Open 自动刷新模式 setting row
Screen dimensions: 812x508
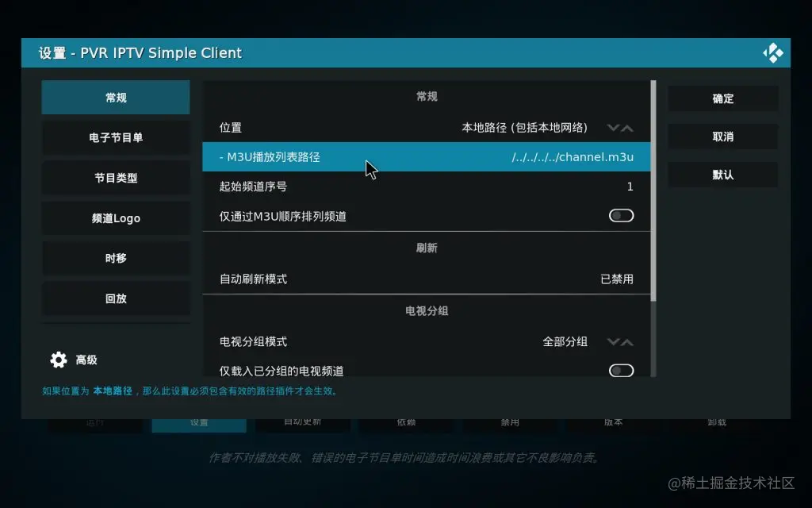point(426,279)
